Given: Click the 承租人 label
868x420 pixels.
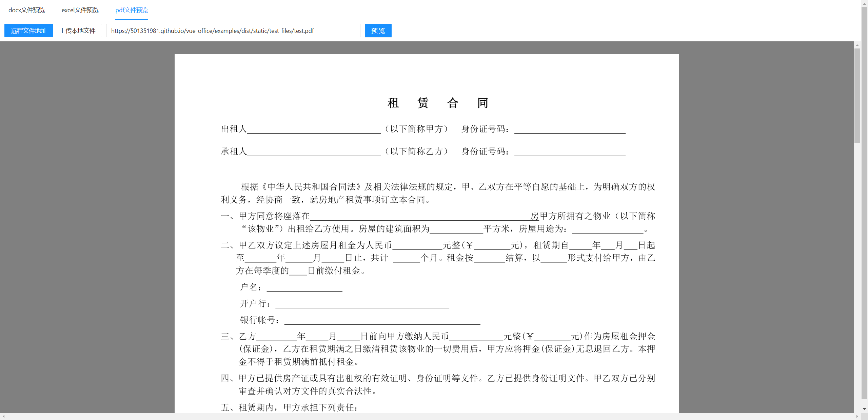Looking at the screenshot, I should [x=234, y=151].
